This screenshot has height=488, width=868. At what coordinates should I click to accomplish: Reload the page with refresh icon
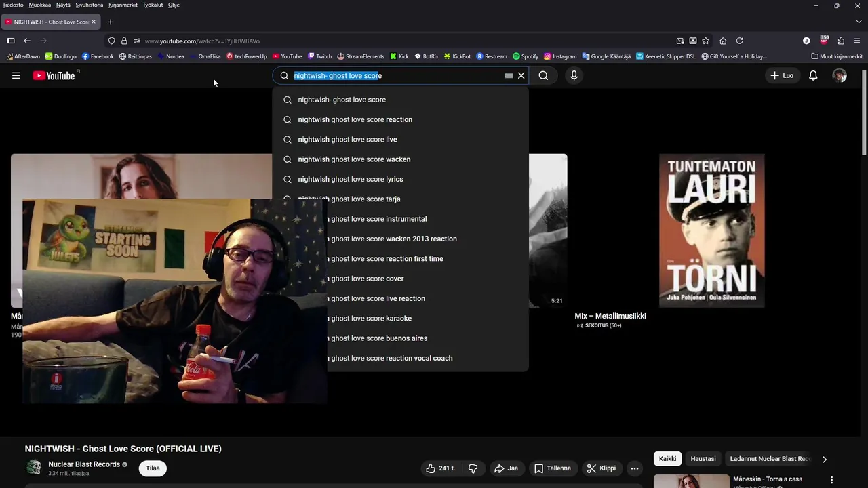click(x=740, y=41)
